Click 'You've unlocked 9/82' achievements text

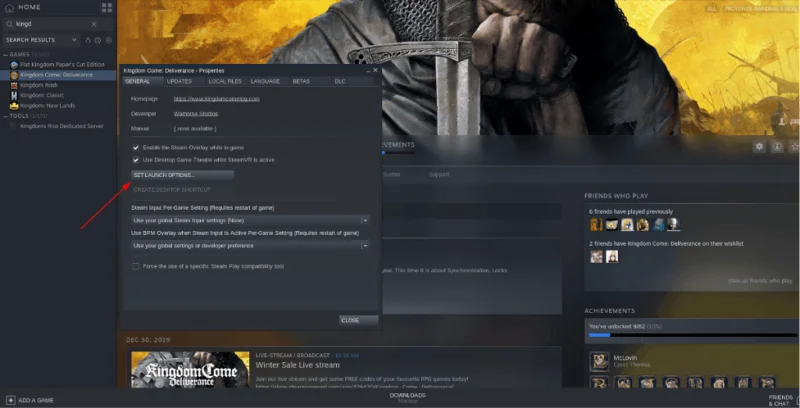pyautogui.click(x=624, y=326)
